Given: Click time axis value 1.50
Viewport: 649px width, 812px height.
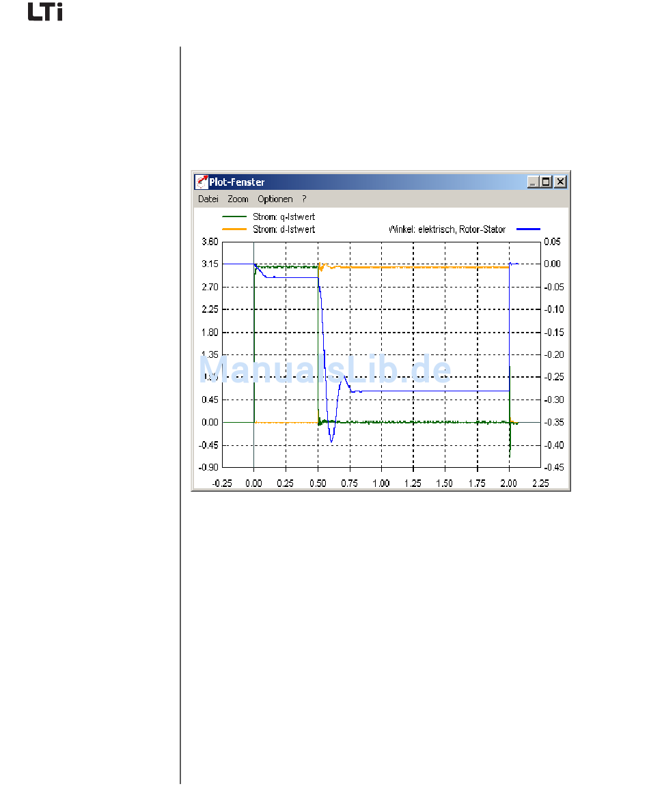Looking at the screenshot, I should (445, 483).
